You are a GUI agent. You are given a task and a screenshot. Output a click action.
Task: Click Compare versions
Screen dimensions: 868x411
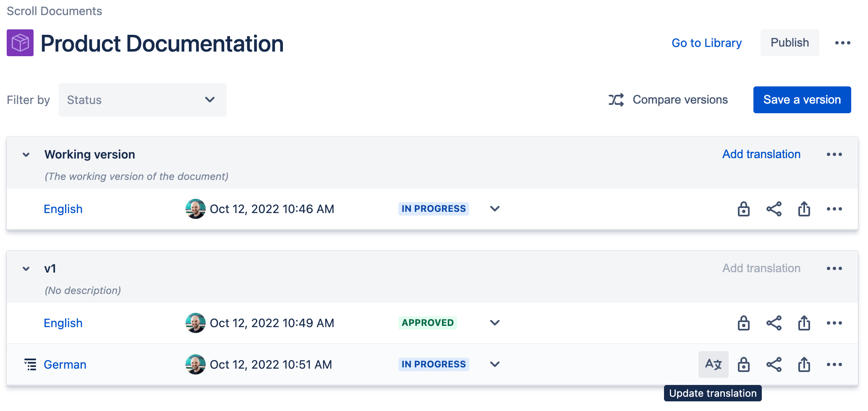(668, 100)
